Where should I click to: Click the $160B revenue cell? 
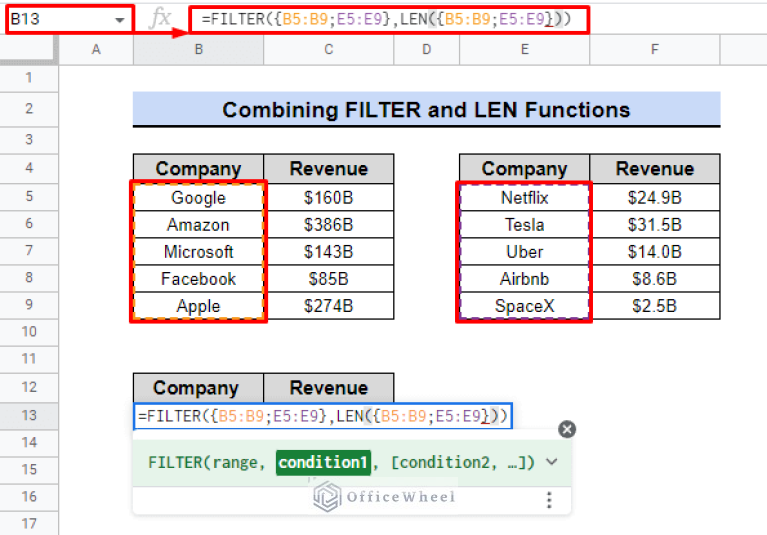click(329, 198)
